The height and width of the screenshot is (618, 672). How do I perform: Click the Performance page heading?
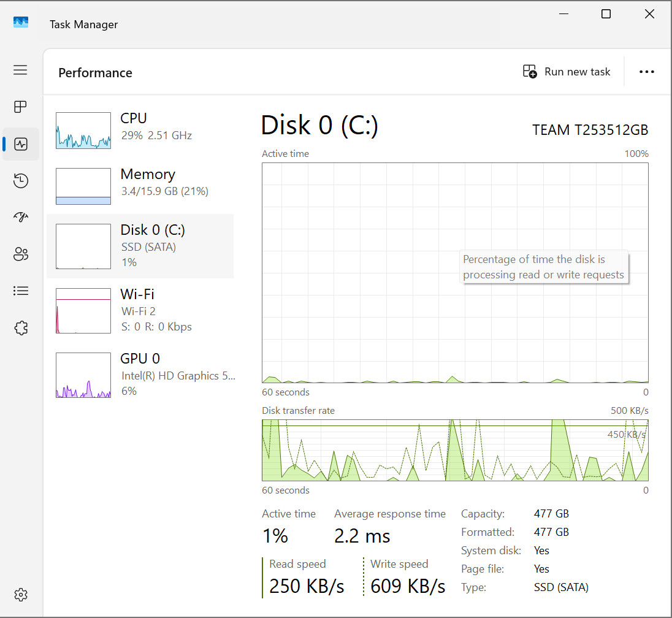(x=95, y=73)
